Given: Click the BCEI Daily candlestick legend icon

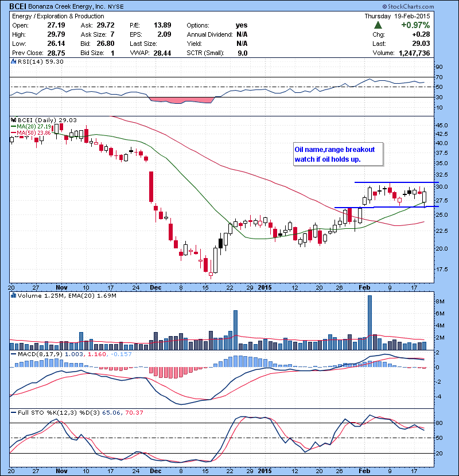Looking at the screenshot, I should point(13,120).
